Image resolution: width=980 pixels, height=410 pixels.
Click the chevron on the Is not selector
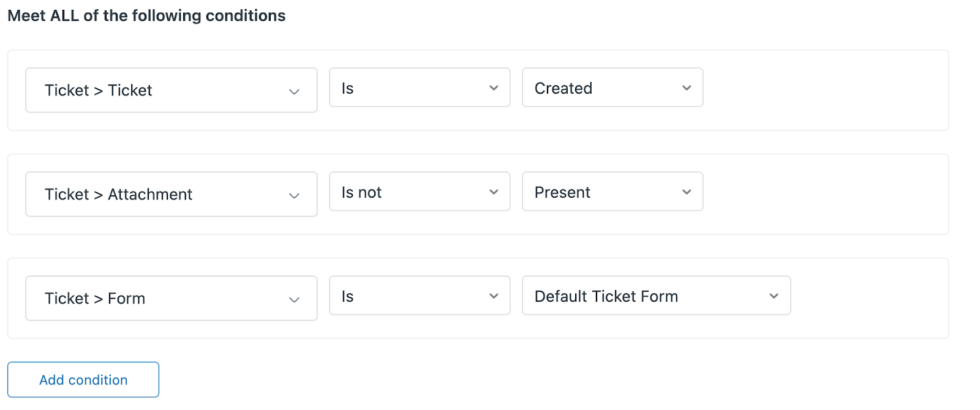point(494,192)
